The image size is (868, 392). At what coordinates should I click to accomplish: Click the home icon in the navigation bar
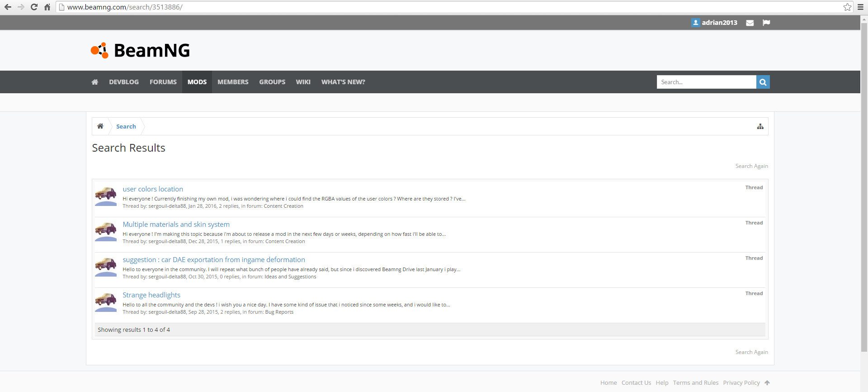tap(95, 82)
